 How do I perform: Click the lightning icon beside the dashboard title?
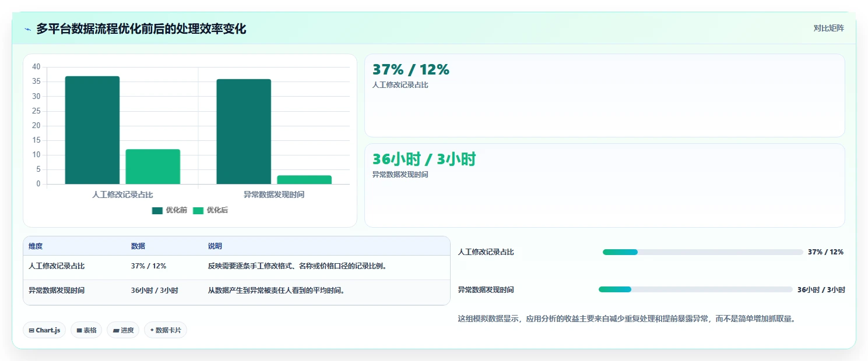(x=27, y=29)
